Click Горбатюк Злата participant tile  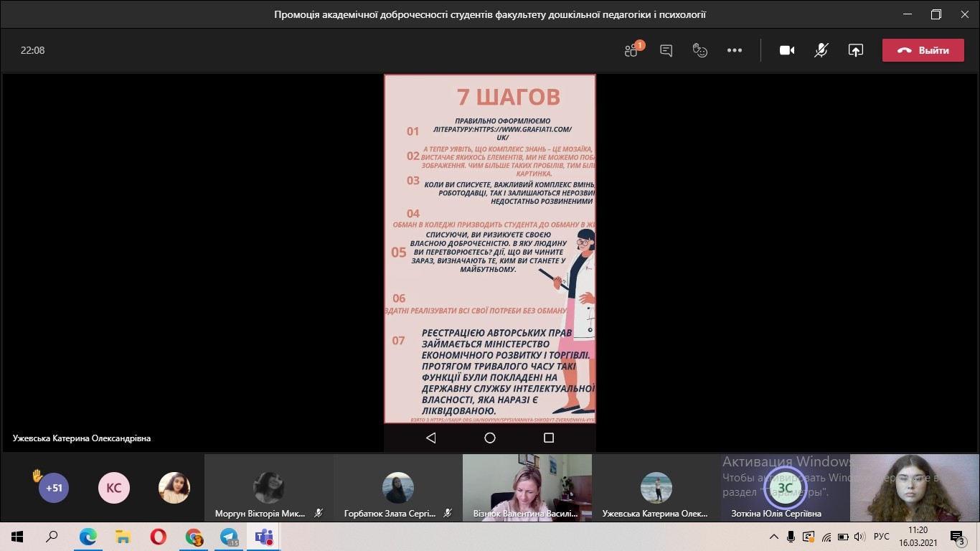tap(397, 488)
